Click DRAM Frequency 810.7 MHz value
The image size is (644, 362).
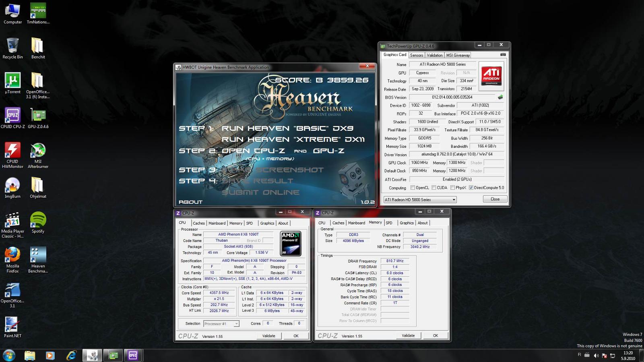click(x=395, y=261)
